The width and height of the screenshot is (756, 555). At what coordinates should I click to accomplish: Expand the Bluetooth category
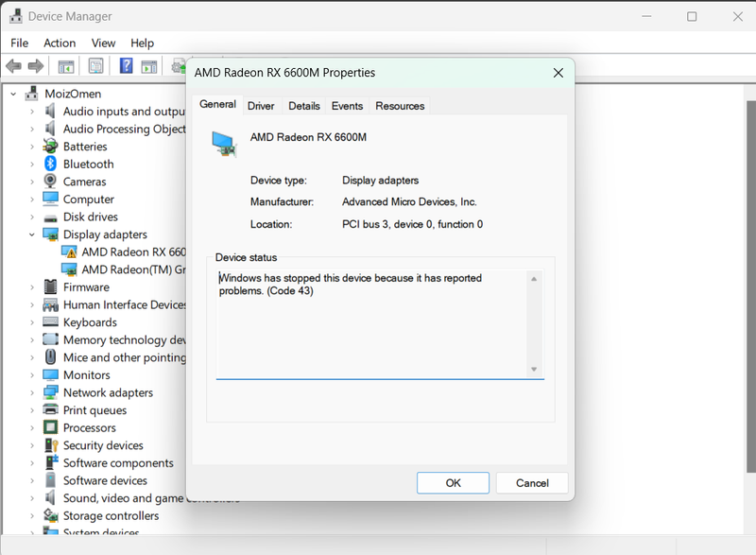(32, 164)
